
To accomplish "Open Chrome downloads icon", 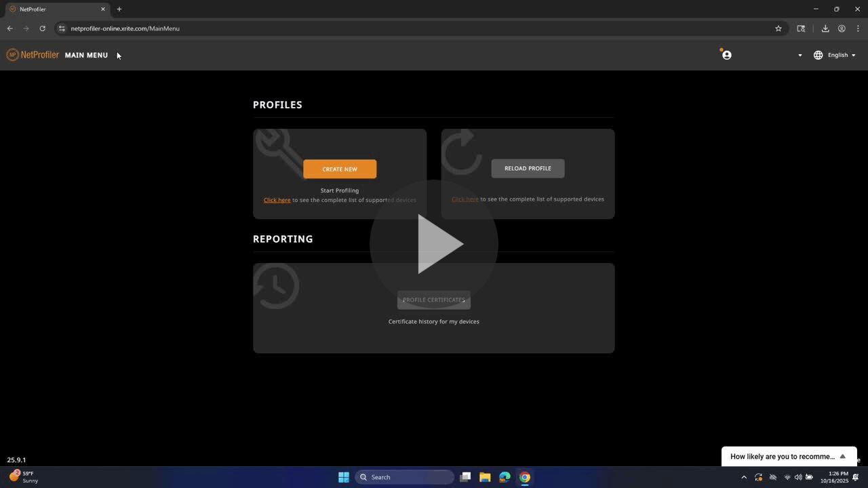I will coord(825,28).
